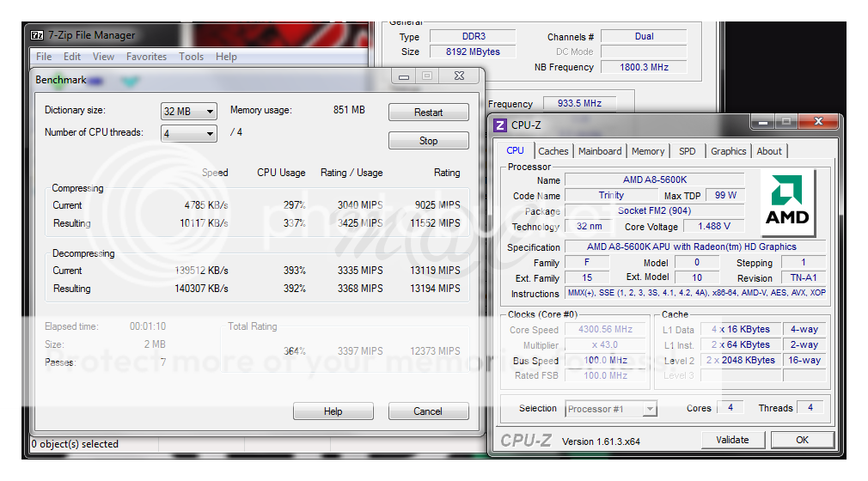Click the 1800.3 MHz NB Frequency value
Image resolution: width=868 pixels, height=481 pixels.
pyautogui.click(x=644, y=67)
